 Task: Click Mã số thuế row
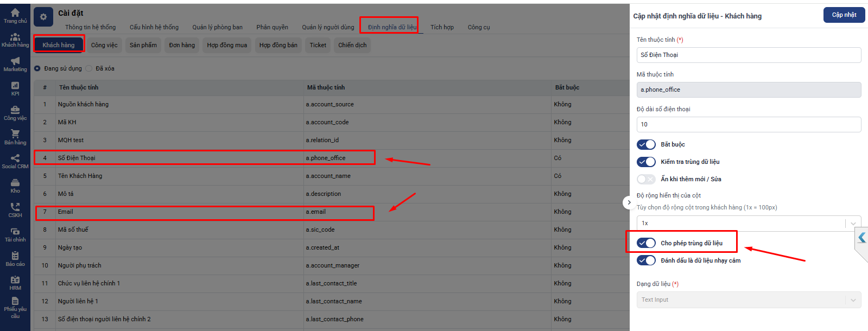click(332, 230)
